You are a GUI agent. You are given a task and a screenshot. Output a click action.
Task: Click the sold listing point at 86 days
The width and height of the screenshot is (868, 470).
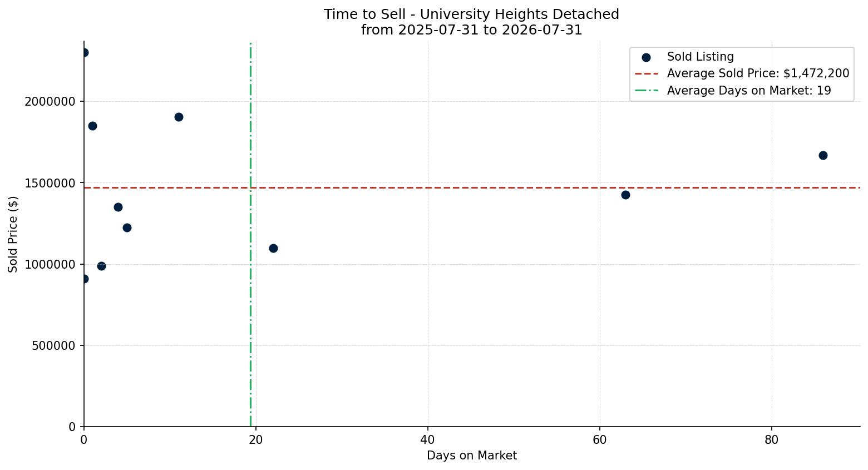tap(823, 155)
